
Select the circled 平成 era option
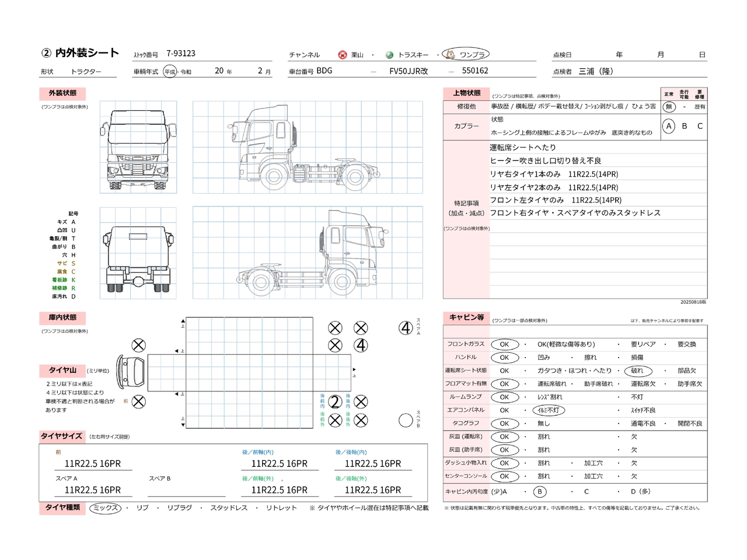[x=169, y=72]
